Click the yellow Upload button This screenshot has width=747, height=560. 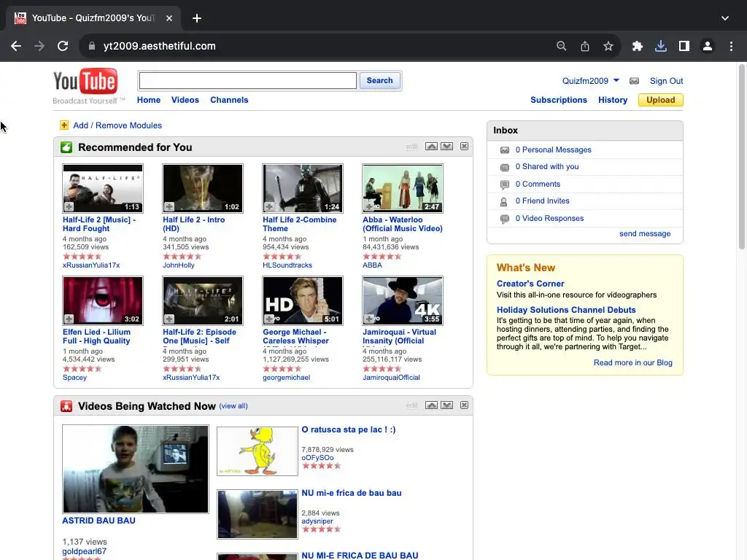pos(660,100)
